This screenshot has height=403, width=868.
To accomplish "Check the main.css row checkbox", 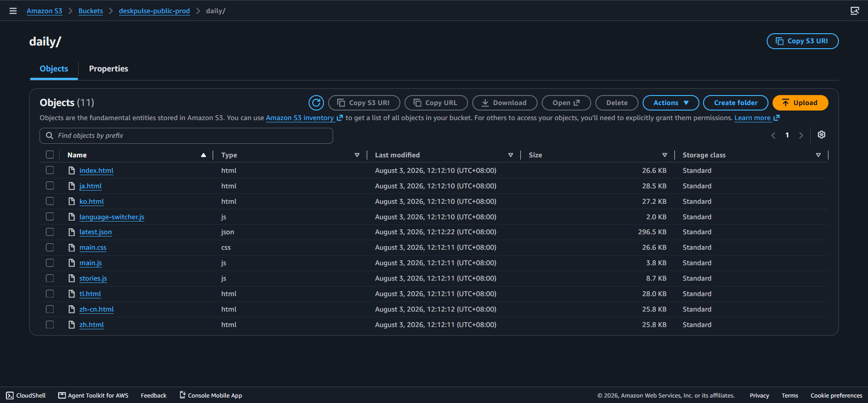I will [50, 247].
